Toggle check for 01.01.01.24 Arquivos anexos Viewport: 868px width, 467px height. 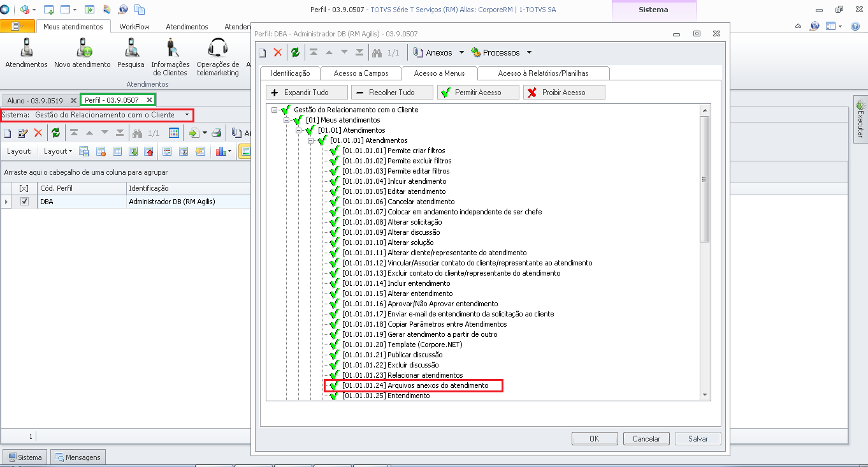(x=334, y=385)
